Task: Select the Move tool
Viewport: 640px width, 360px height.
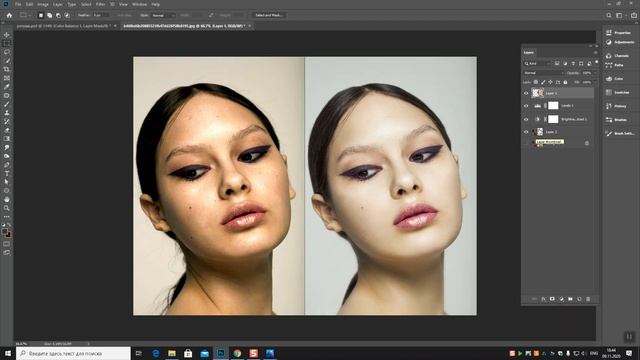Action: coord(7,35)
